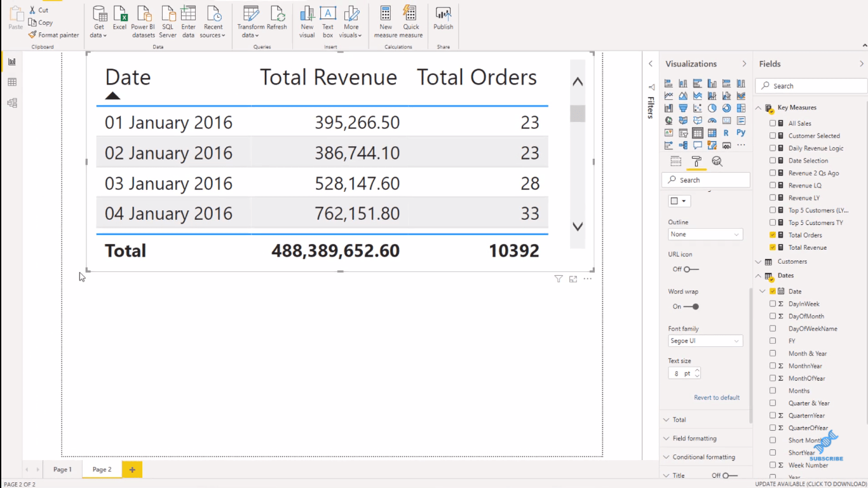Open the Font family dropdown

pyautogui.click(x=705, y=341)
